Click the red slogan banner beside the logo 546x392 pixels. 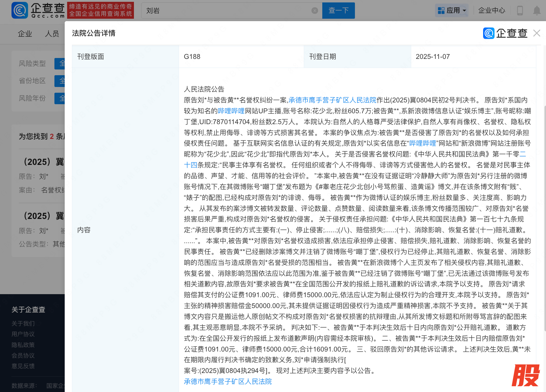[x=100, y=10]
